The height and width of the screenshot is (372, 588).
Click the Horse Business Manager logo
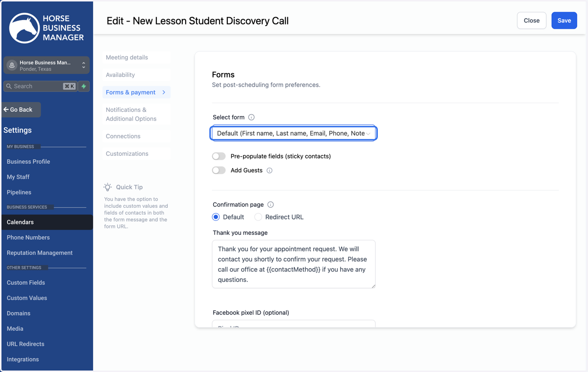pos(47,28)
